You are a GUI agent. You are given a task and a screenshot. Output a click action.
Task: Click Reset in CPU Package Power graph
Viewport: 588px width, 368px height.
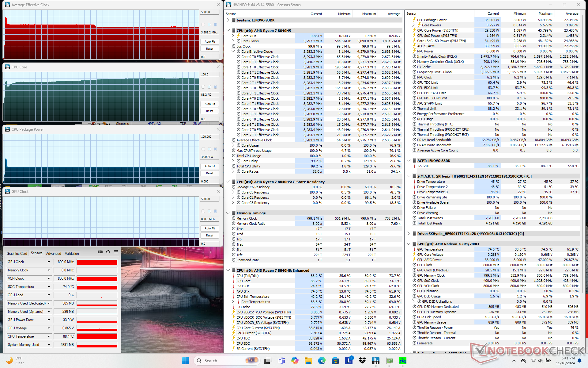click(x=210, y=173)
